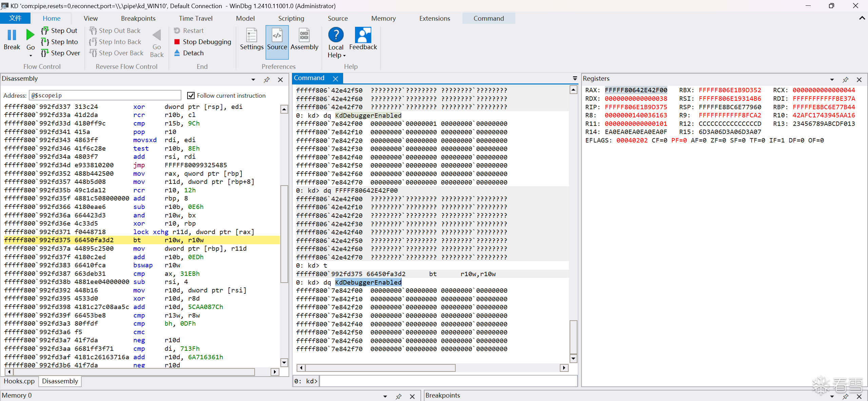The image size is (868, 401).
Task: Click the Step Over icon
Action: [45, 53]
